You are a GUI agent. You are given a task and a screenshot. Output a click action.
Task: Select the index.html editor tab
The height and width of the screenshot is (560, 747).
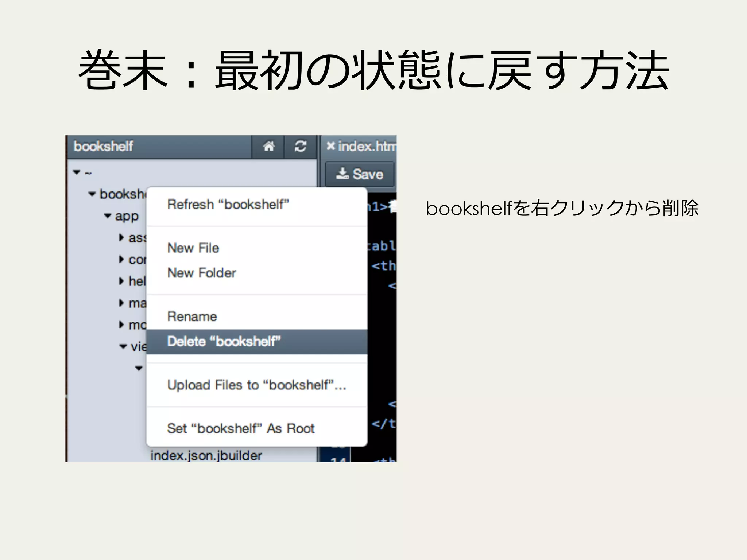(x=367, y=146)
